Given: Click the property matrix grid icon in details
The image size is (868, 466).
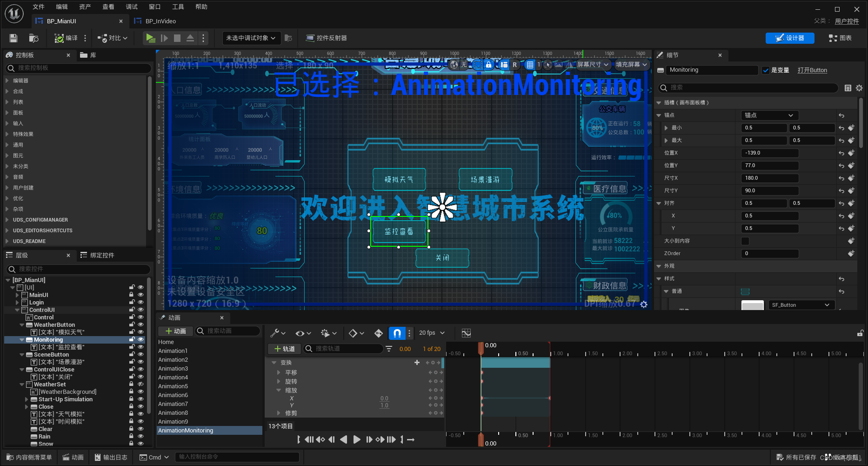Looking at the screenshot, I should [848, 88].
